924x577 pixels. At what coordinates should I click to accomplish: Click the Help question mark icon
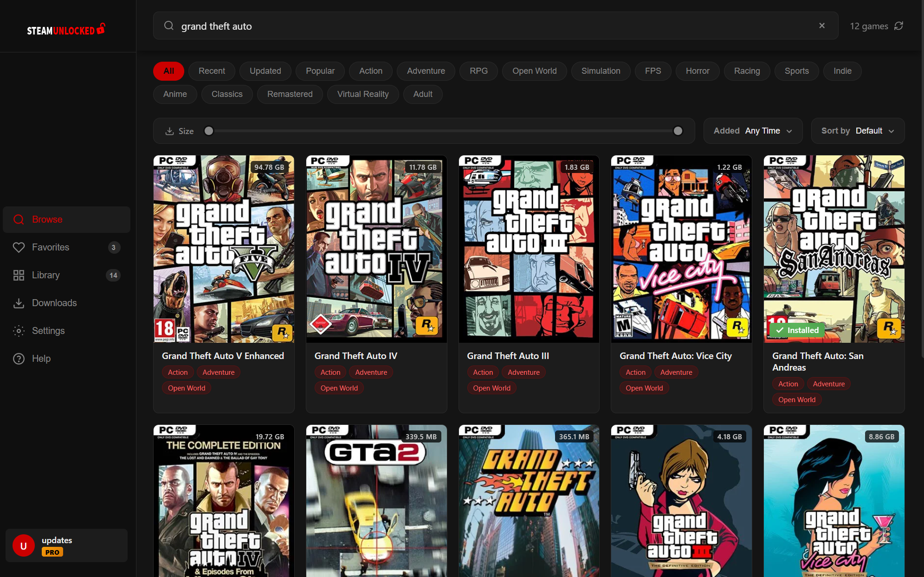pos(19,359)
